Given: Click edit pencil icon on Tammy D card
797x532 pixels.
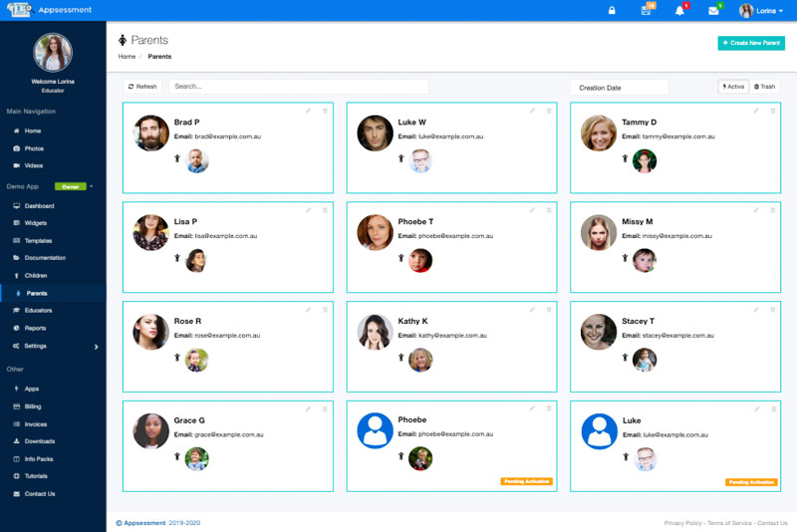Looking at the screenshot, I should (756, 111).
